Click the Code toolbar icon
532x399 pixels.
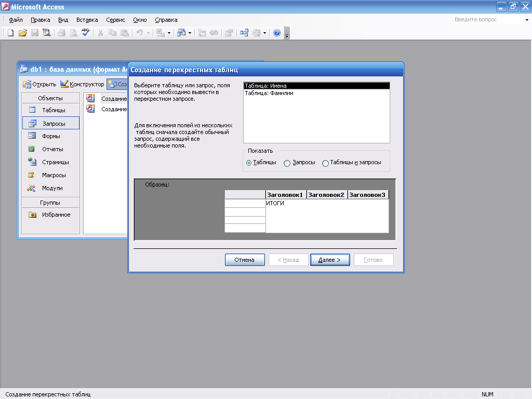point(202,33)
